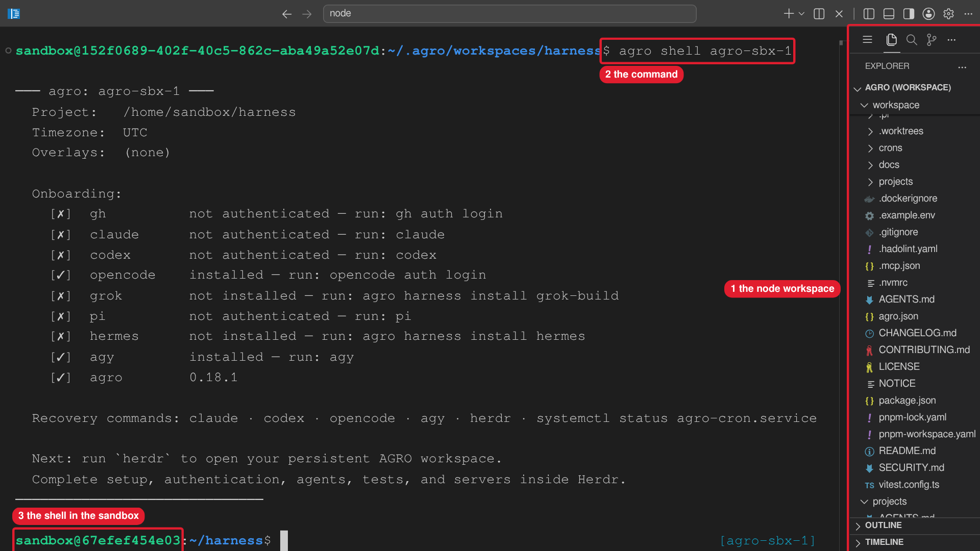Click the node command center search field
Viewport: 980px width, 551px height.
pyautogui.click(x=509, y=14)
